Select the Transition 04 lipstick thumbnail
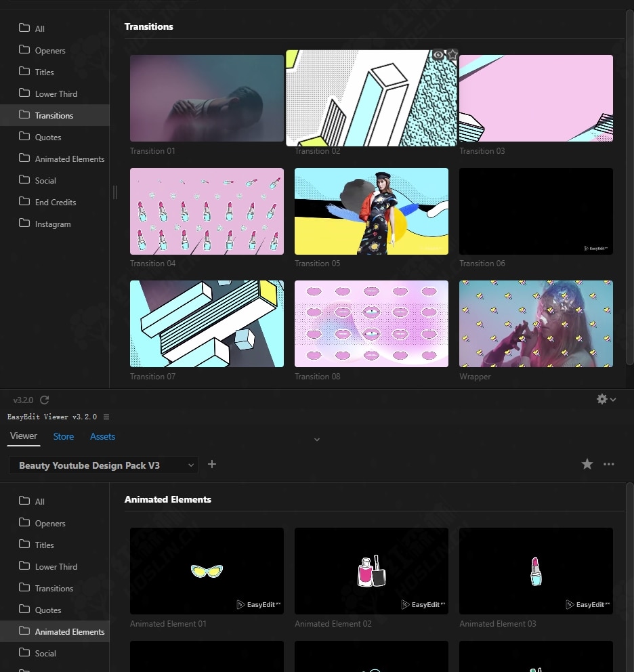 [207, 211]
